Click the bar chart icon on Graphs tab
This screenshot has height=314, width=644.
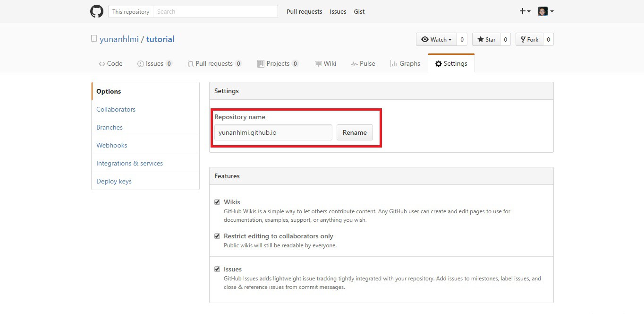click(394, 64)
